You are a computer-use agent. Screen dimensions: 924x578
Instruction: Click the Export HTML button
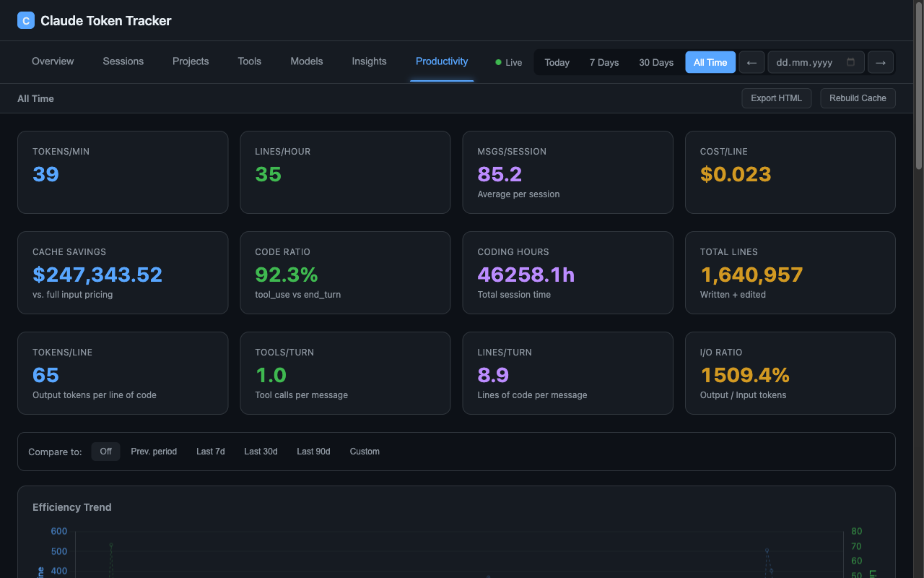pyautogui.click(x=777, y=98)
